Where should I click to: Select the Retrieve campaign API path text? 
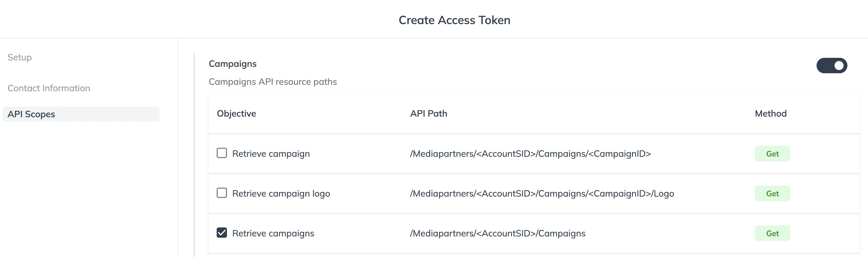coord(530,153)
